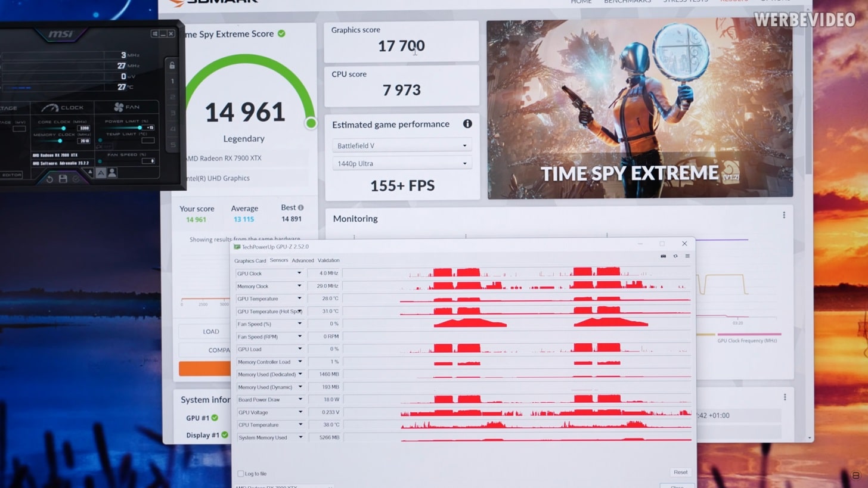The height and width of the screenshot is (488, 868).
Task: Switch to GPU-Z Validation tab
Action: click(328, 260)
